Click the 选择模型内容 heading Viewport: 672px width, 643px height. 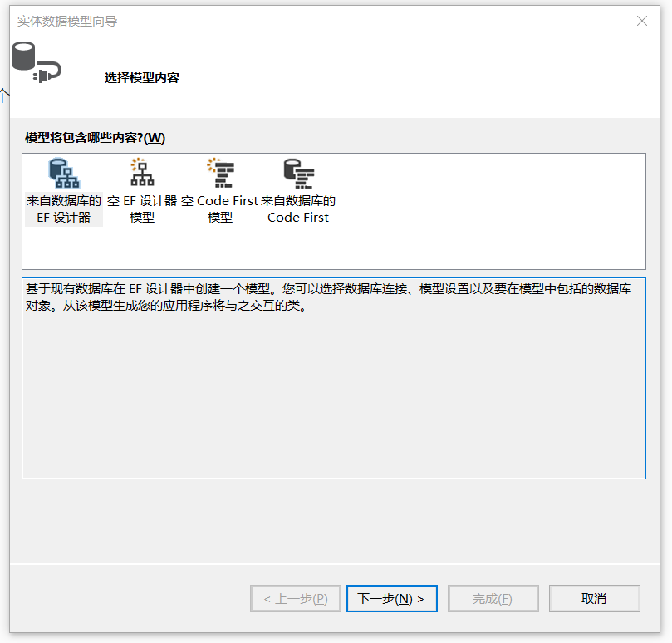[x=142, y=77]
